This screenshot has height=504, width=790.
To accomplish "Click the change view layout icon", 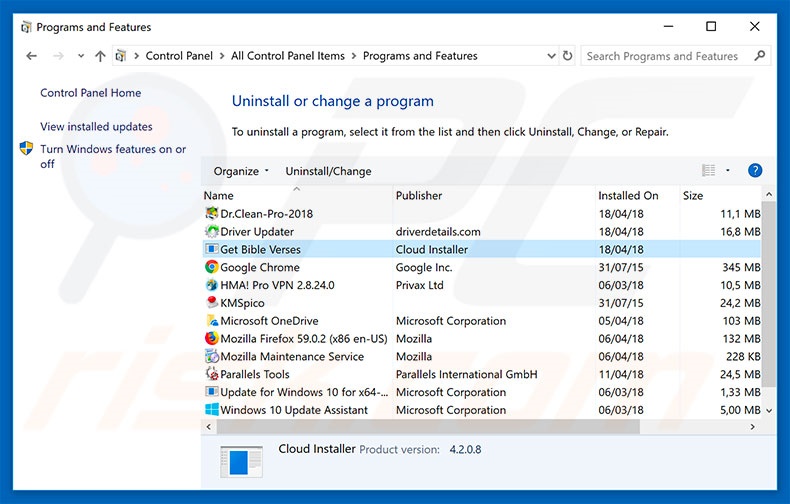I will pos(708,170).
